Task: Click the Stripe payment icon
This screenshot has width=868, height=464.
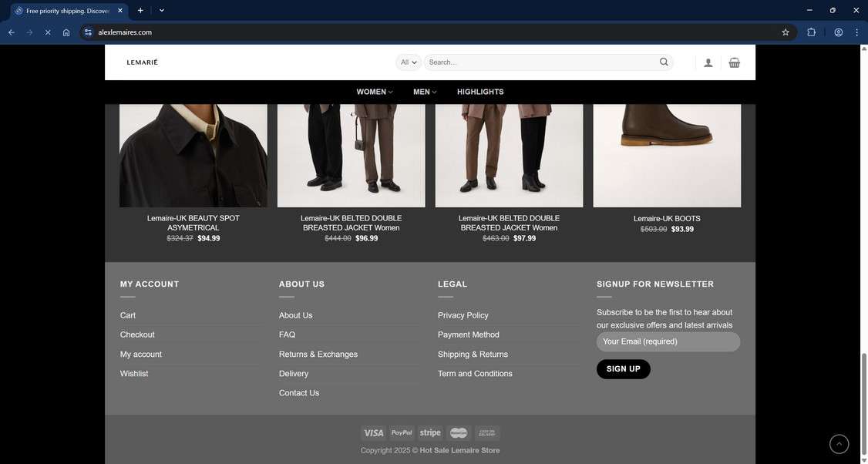Action: tap(430, 433)
